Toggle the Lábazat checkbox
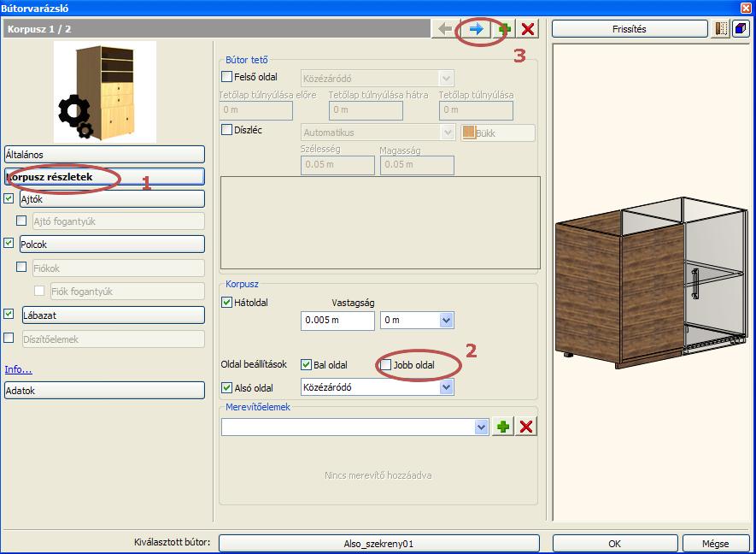The image size is (756, 554). pyautogui.click(x=9, y=314)
